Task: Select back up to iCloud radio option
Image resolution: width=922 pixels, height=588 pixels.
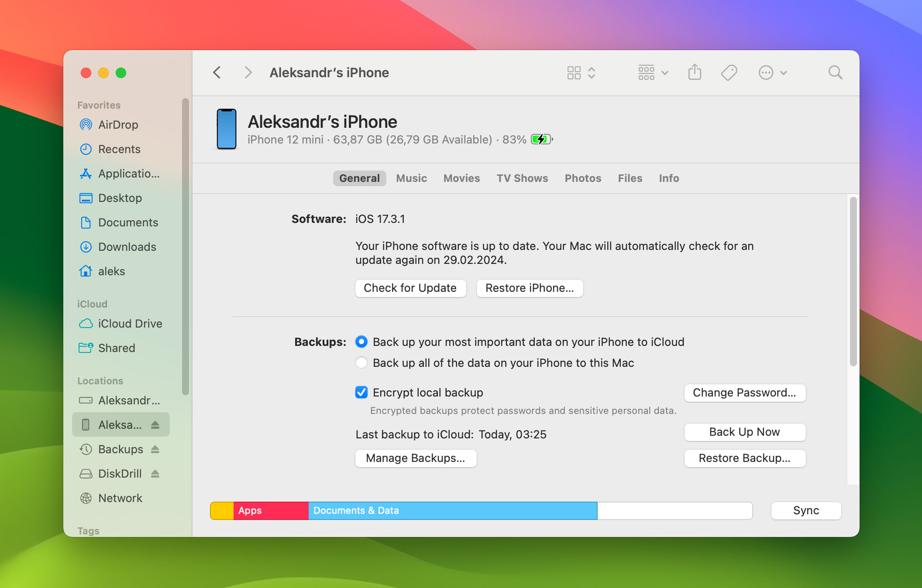Action: 361,342
